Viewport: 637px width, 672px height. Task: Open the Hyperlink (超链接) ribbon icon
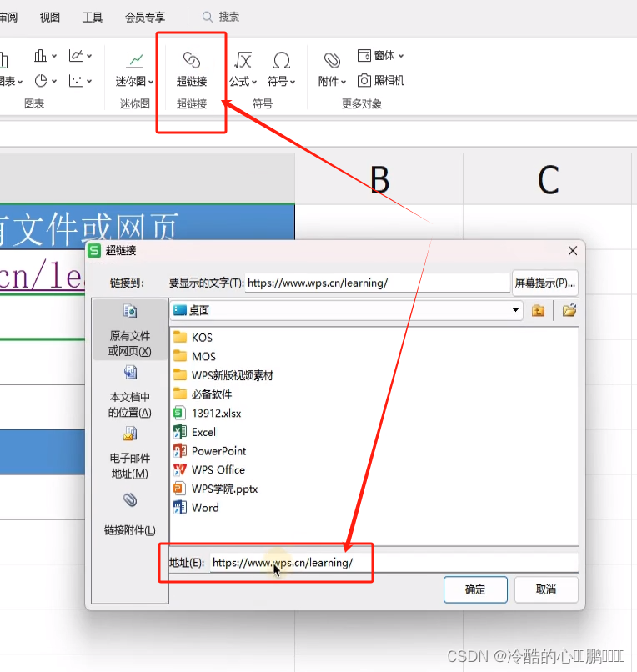(192, 60)
